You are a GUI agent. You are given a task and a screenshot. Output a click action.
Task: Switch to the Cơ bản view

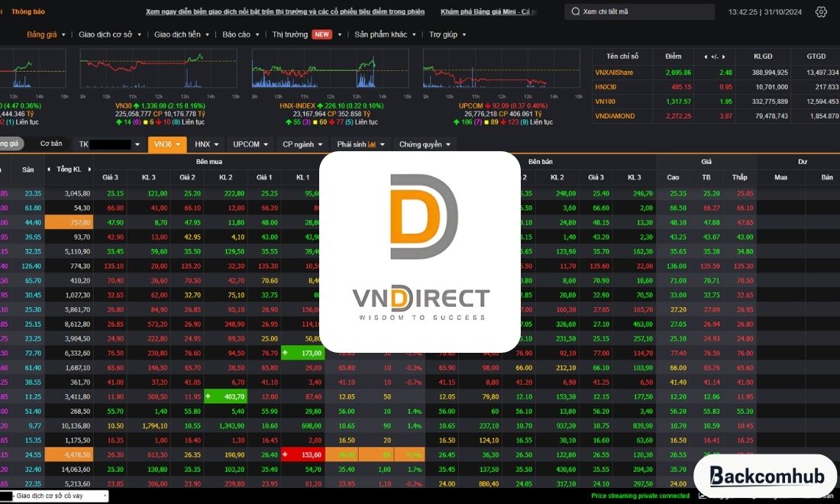point(51,144)
